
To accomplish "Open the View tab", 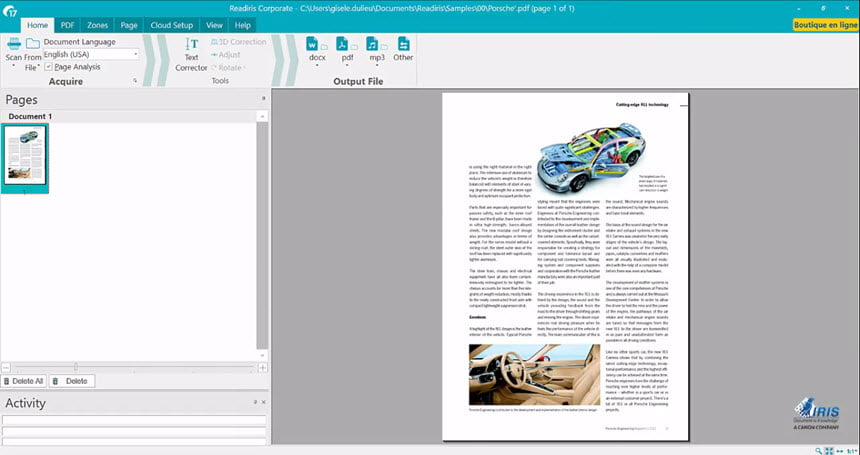I will [x=214, y=25].
